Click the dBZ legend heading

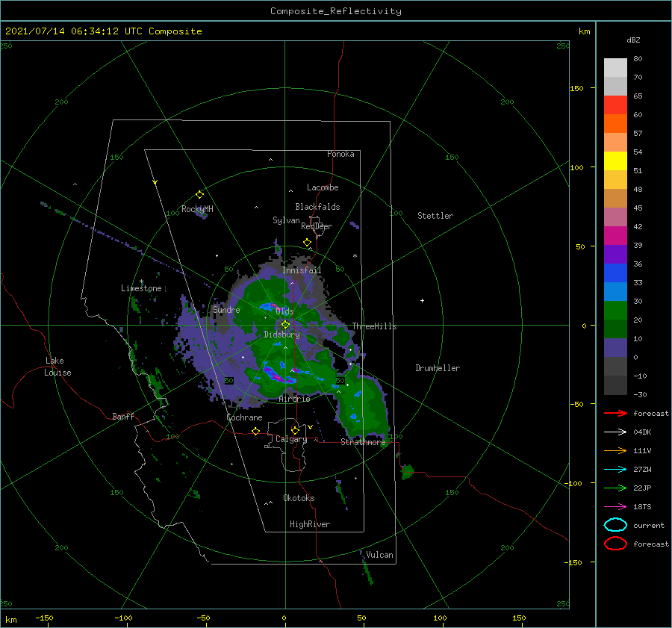point(633,40)
